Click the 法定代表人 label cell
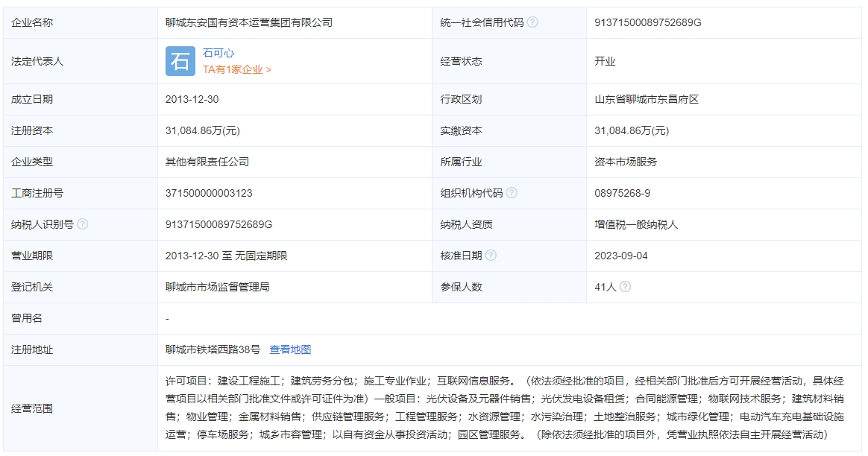Screen dimensions: 868x456 [x=81, y=61]
